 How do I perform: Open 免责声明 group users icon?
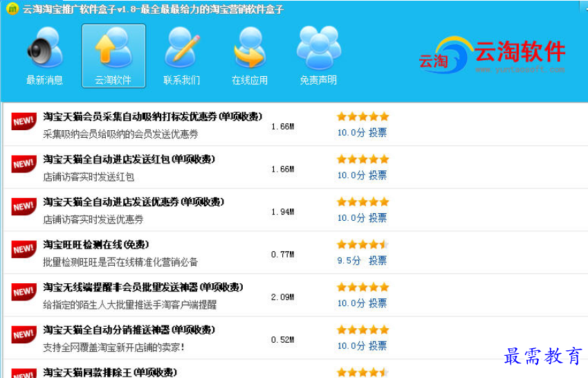(x=318, y=55)
